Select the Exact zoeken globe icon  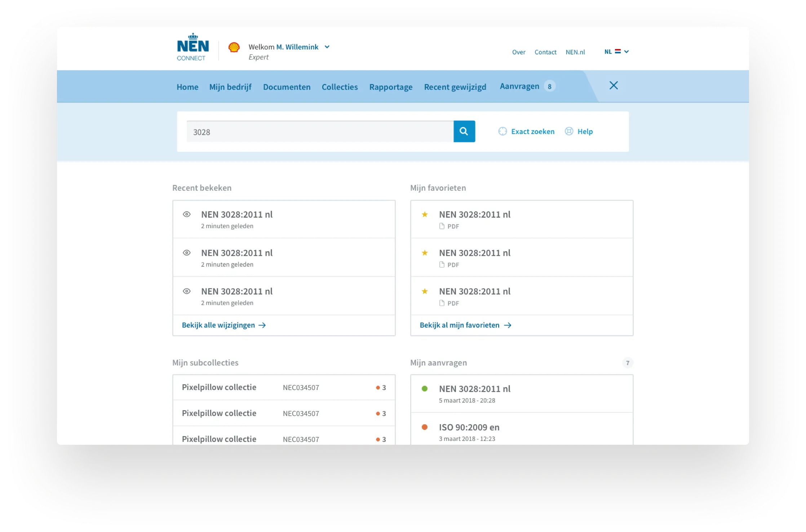(x=502, y=131)
